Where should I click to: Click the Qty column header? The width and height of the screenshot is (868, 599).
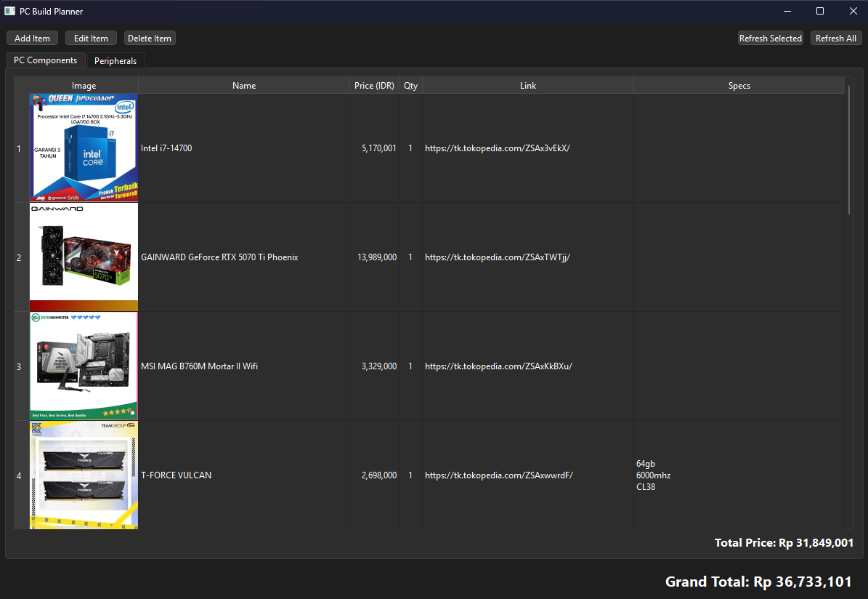[410, 85]
